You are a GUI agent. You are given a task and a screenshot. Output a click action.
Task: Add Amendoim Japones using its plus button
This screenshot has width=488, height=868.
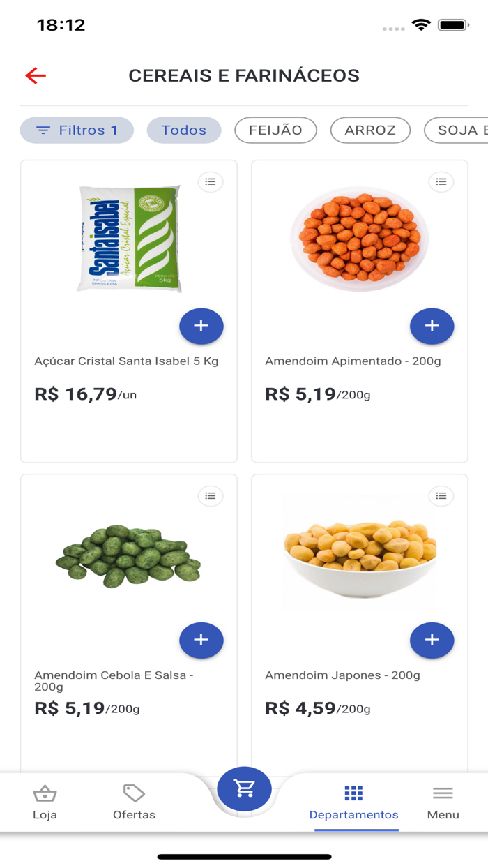[432, 640]
